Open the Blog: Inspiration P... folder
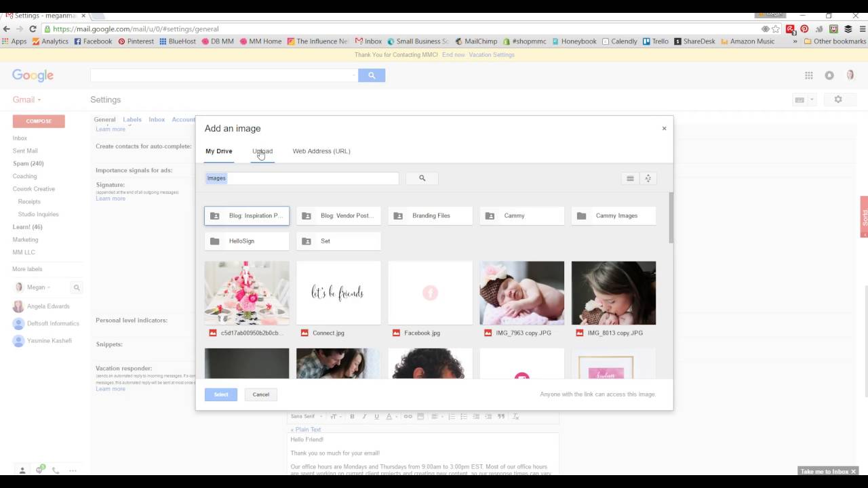The image size is (868, 488). tap(247, 216)
